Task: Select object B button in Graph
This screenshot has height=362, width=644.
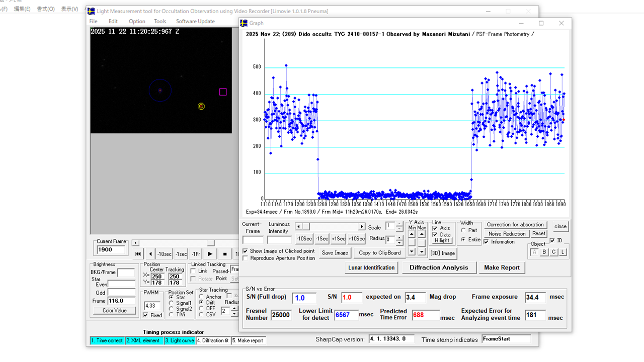Action: tap(544, 252)
